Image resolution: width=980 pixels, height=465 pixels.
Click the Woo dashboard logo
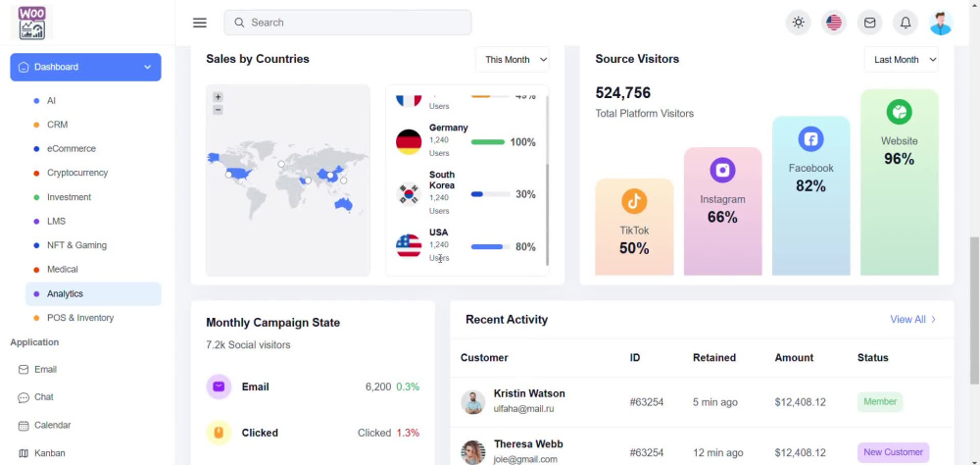(x=32, y=23)
